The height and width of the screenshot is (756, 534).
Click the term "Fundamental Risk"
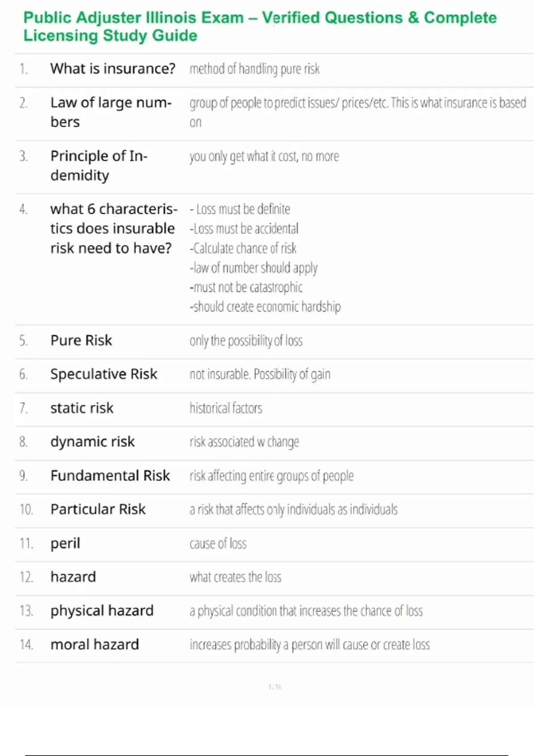tap(110, 476)
